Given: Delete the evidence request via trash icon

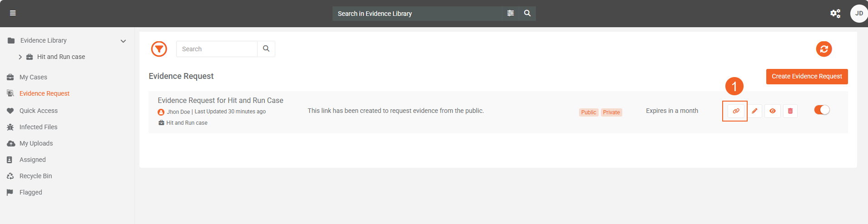Looking at the screenshot, I should click(x=790, y=111).
